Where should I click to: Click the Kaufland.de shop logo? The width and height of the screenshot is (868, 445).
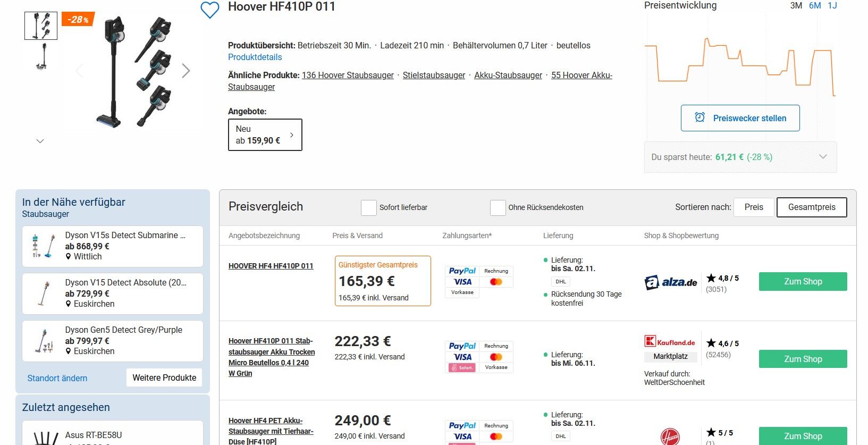pos(670,341)
